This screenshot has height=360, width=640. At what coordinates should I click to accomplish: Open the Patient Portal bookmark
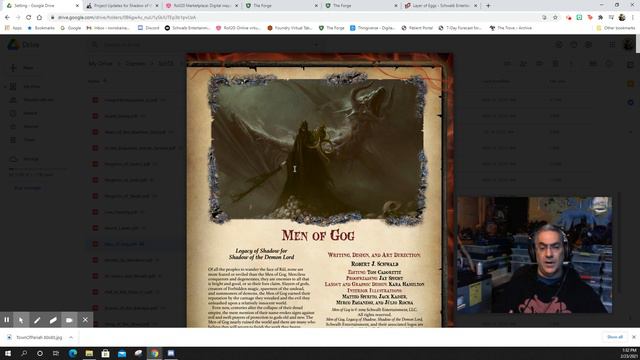click(x=417, y=28)
